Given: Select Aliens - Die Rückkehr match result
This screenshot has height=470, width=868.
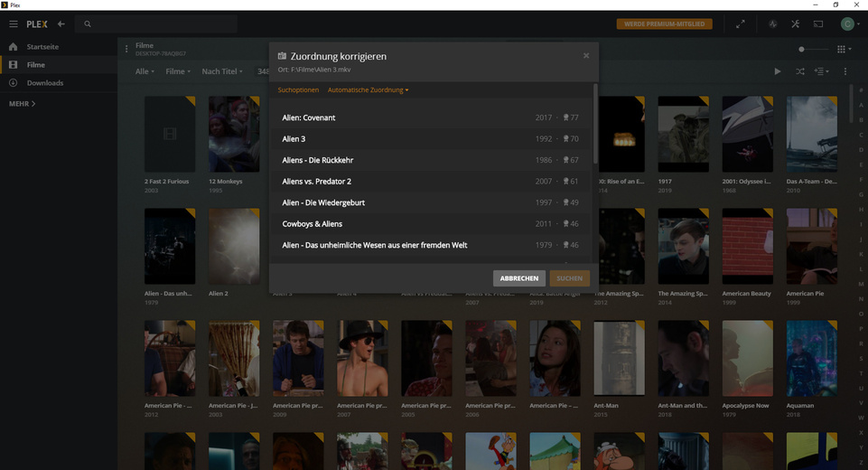Looking at the screenshot, I should point(430,160).
